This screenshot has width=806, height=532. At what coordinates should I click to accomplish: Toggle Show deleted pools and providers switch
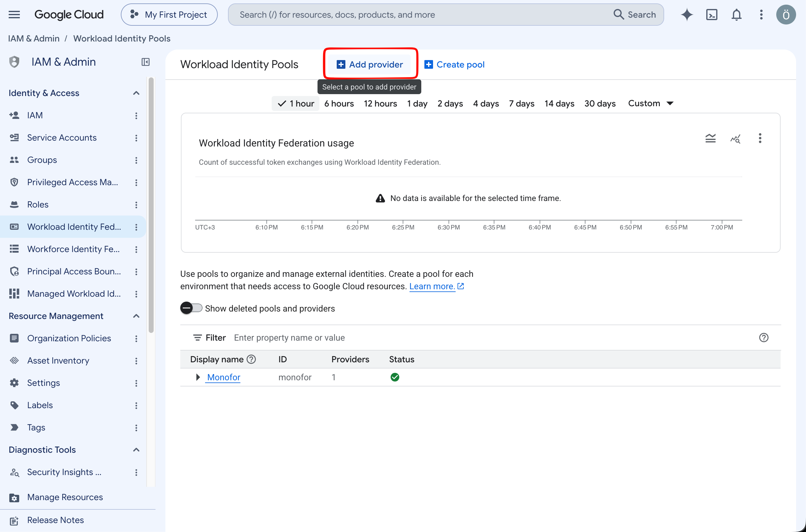[191, 308]
